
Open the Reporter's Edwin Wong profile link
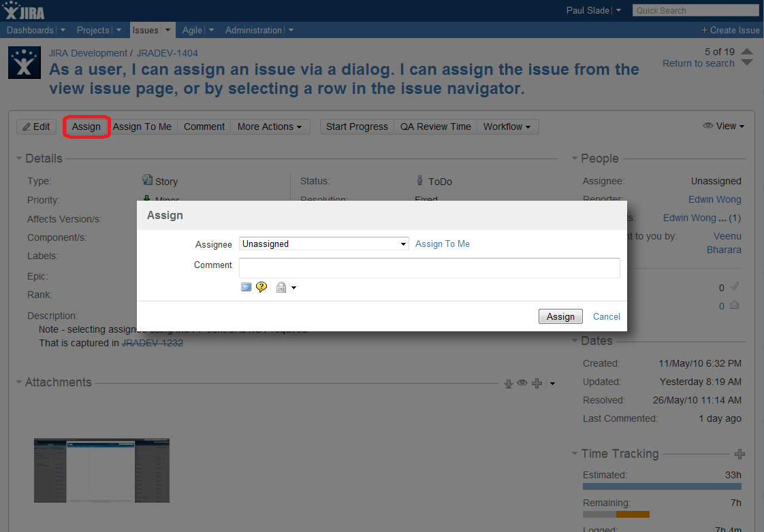pyautogui.click(x=715, y=199)
